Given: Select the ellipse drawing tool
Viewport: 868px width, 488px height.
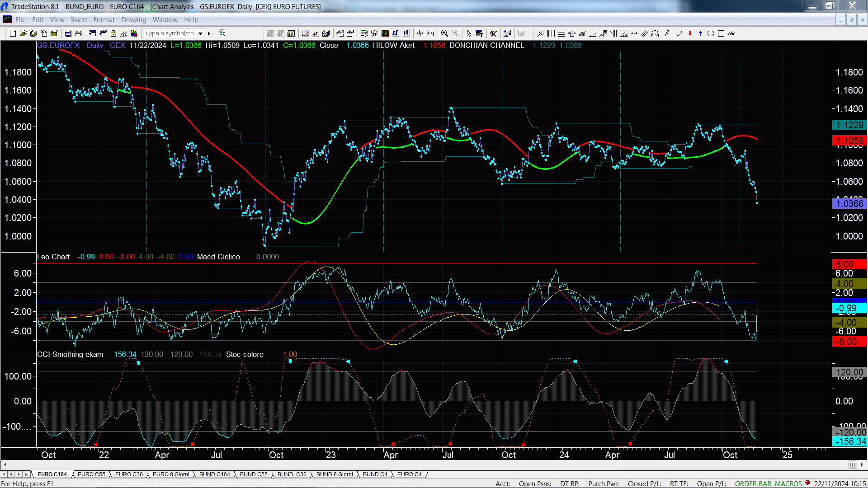Looking at the screenshot, I should (711, 33).
